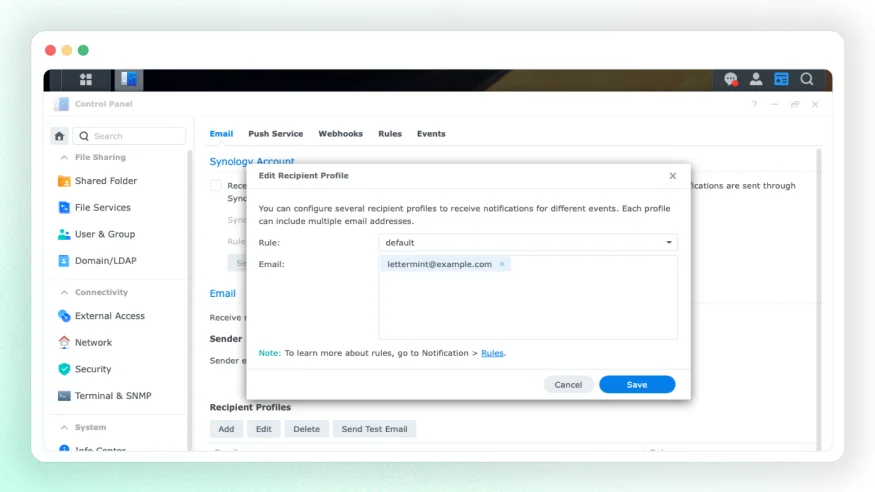Open the Rule dropdown set to default
875x492 pixels.
[527, 243]
